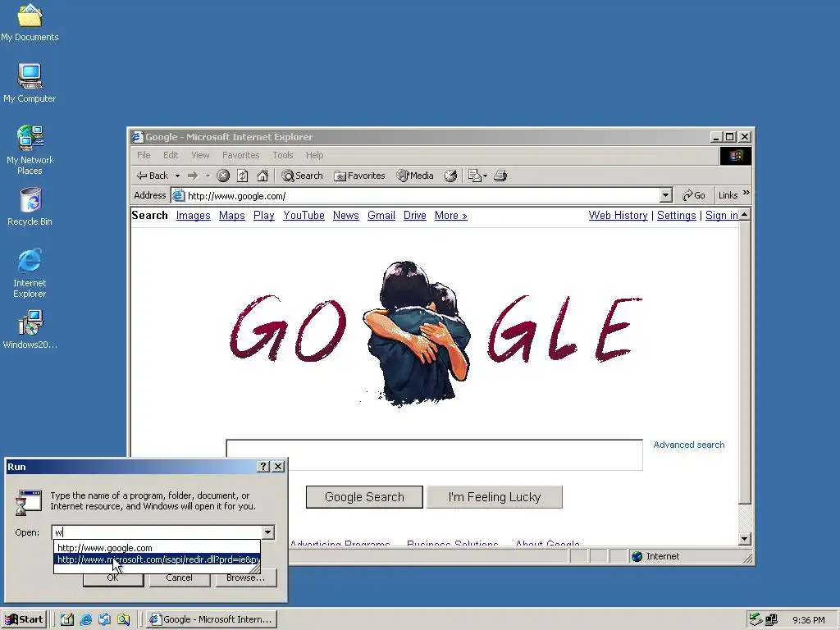This screenshot has height=630, width=840.
Task: Open the Help menu
Action: tap(314, 155)
